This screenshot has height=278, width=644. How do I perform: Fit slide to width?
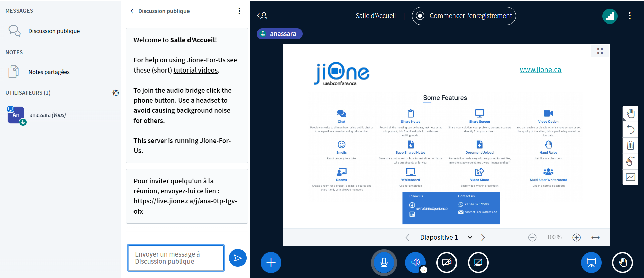[596, 238]
